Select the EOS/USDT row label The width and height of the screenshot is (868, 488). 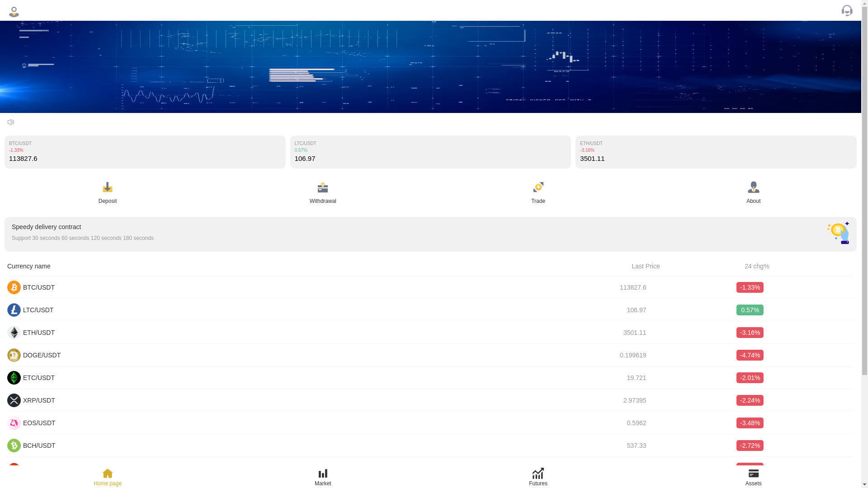[x=39, y=423]
